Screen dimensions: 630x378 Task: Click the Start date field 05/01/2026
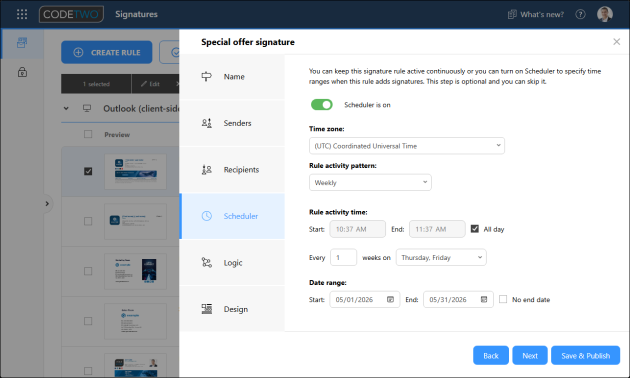tap(364, 300)
